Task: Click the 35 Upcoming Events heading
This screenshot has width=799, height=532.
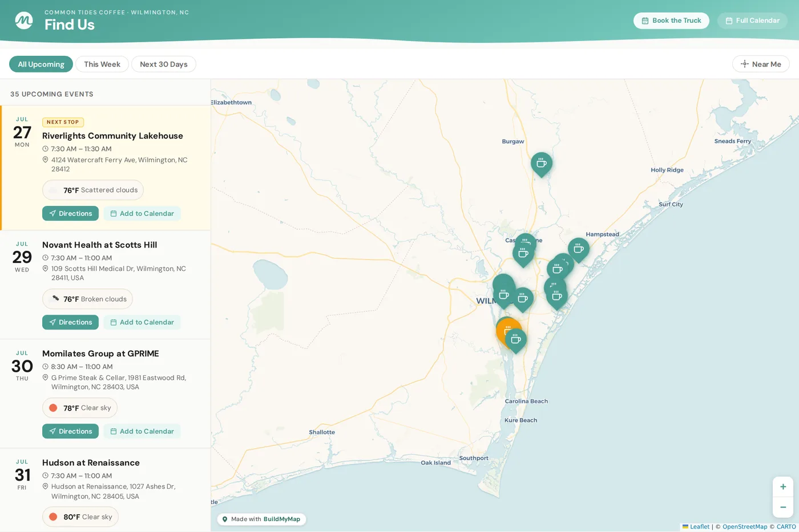Action: coord(52,94)
